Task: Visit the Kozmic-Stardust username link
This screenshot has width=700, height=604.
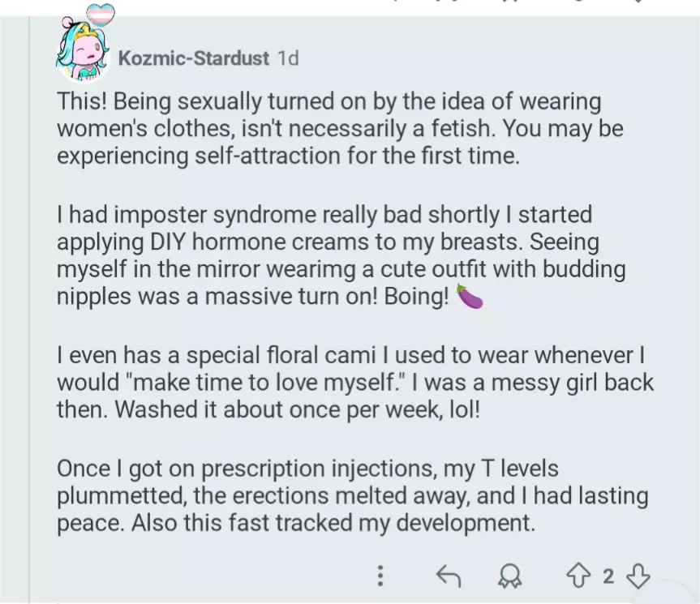Action: coord(194,58)
